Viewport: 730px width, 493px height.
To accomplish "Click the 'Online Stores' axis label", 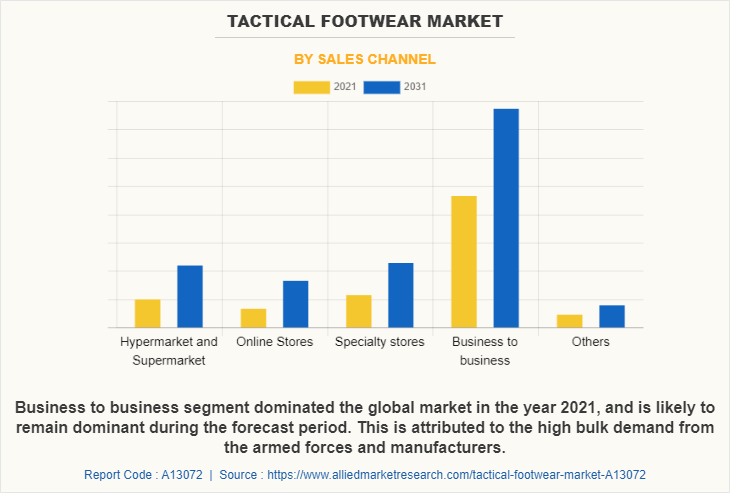I will pos(275,342).
